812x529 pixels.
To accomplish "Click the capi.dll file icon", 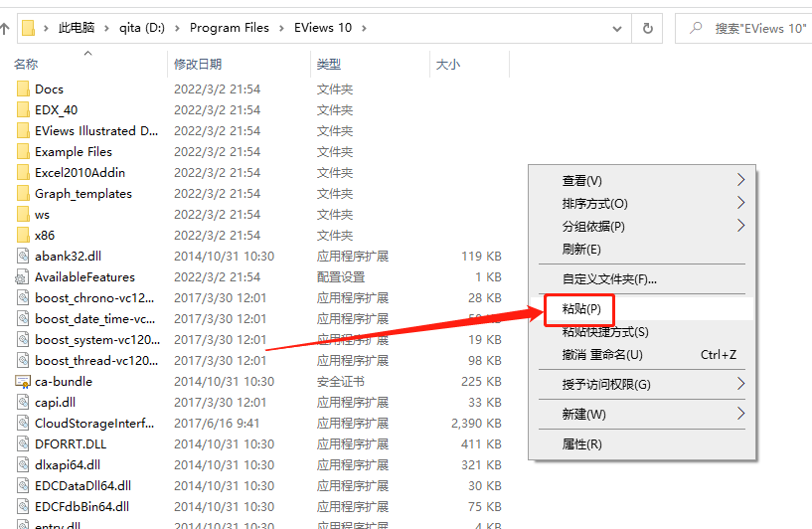I will point(23,403).
